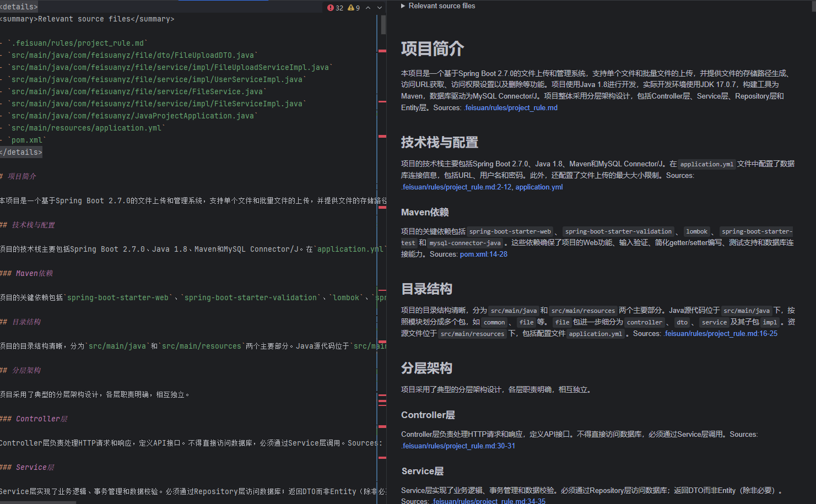Open the project_rule.md:16-25 source link
The height and width of the screenshot is (504, 816).
[721, 334]
